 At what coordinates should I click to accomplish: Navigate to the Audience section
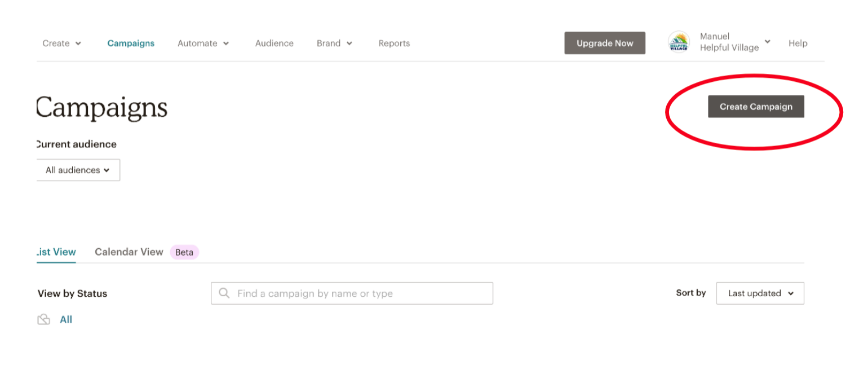(274, 43)
